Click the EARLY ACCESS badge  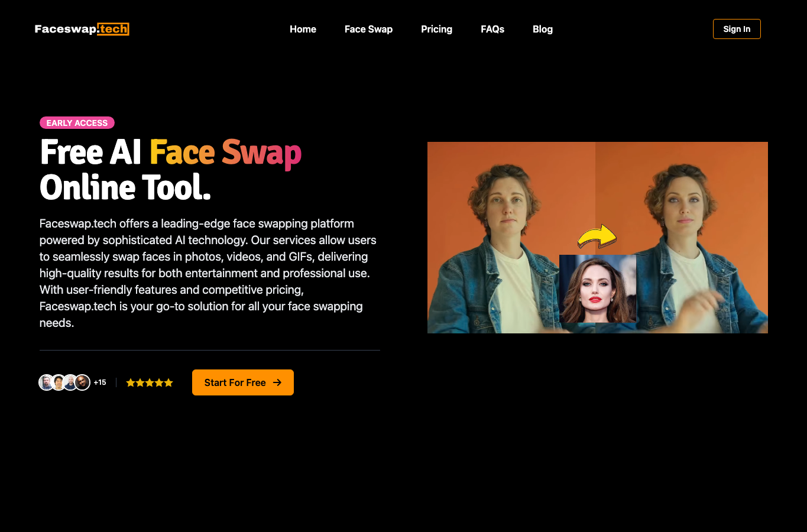click(77, 123)
